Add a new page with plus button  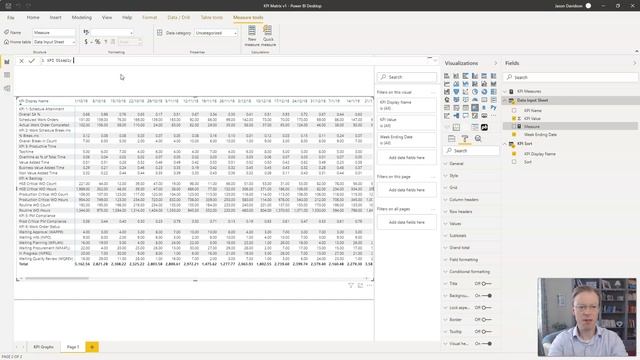92,347
